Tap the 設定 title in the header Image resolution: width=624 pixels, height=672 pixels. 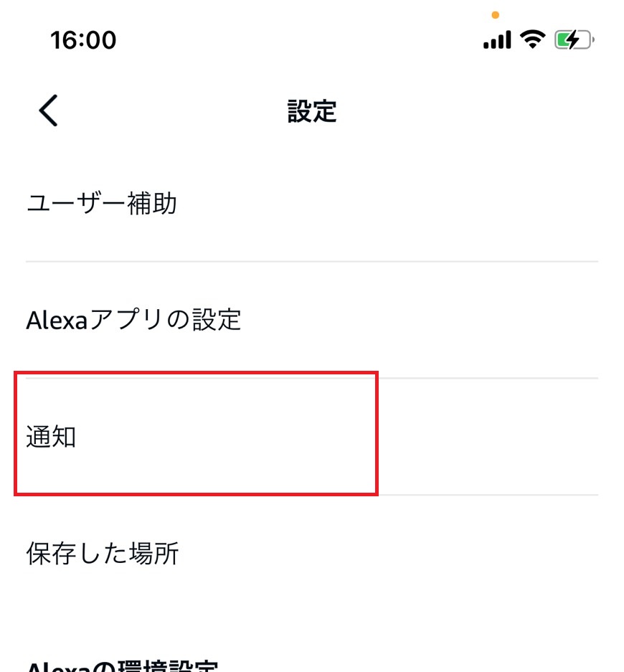[312, 111]
